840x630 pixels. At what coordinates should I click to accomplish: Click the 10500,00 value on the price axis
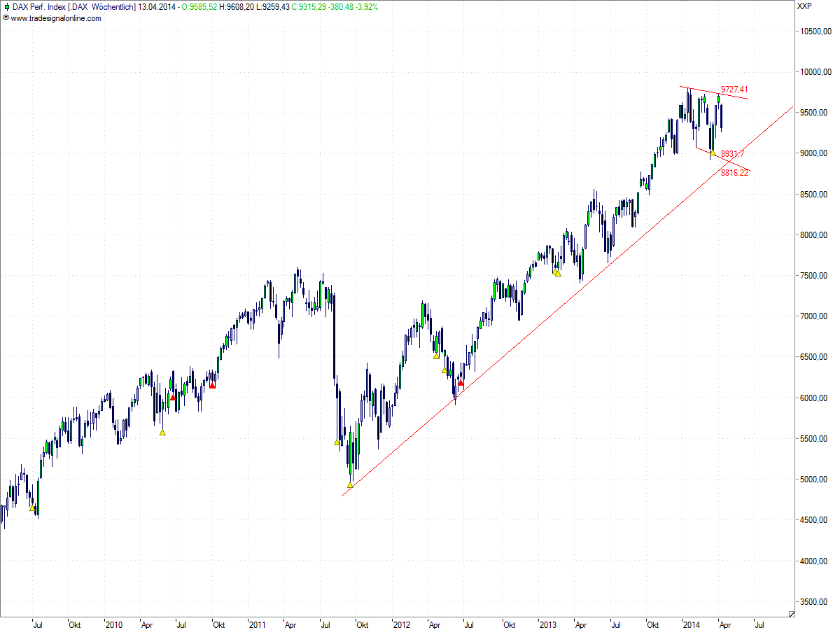click(815, 31)
